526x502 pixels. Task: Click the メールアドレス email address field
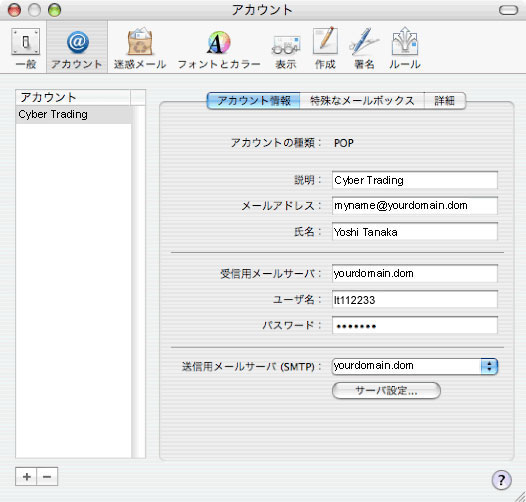click(x=415, y=205)
